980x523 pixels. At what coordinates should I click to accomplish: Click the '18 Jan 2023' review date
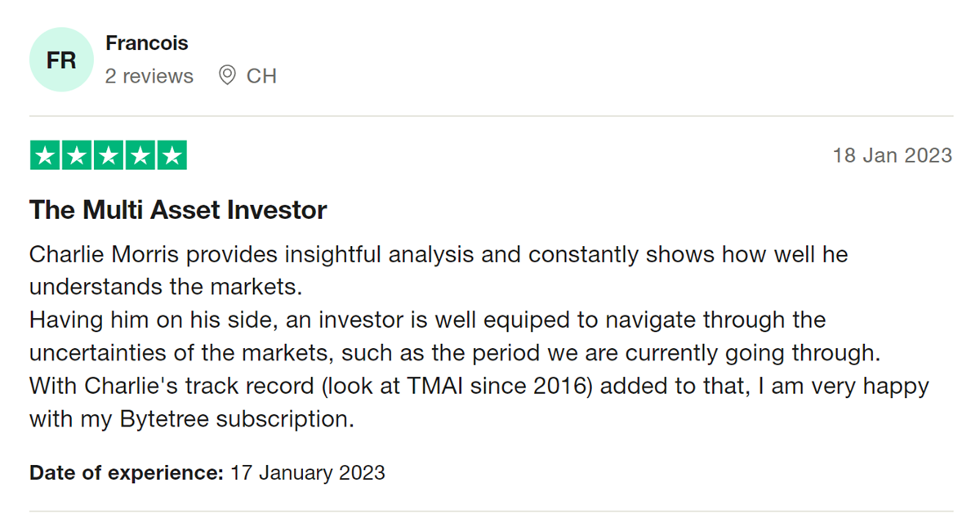point(892,155)
